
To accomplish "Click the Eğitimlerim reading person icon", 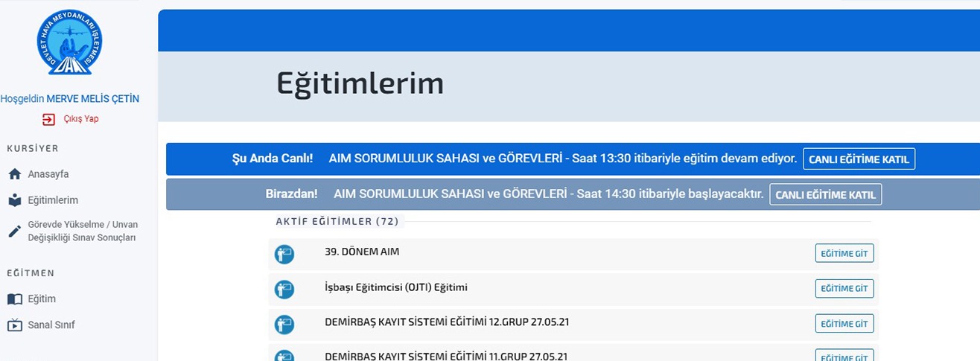I will [x=14, y=200].
